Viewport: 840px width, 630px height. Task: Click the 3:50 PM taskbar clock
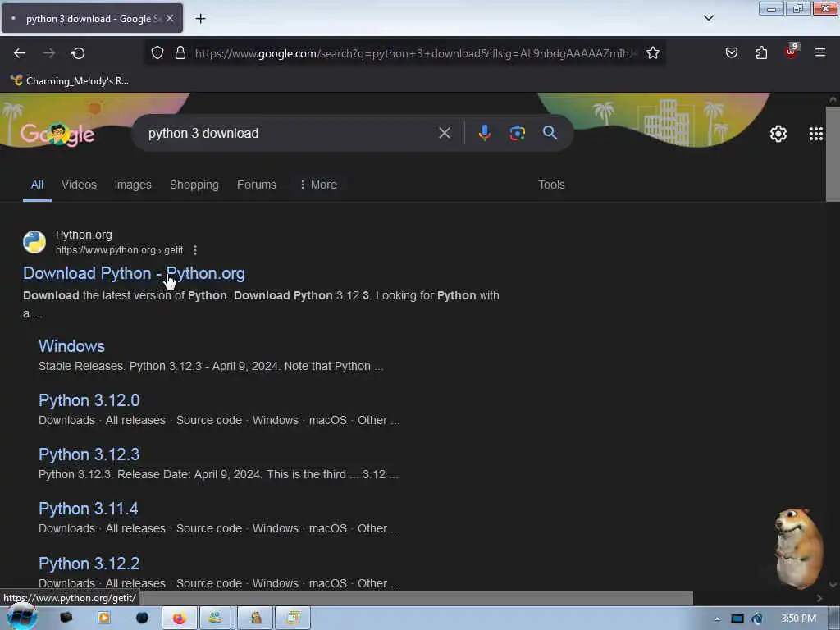(798, 619)
